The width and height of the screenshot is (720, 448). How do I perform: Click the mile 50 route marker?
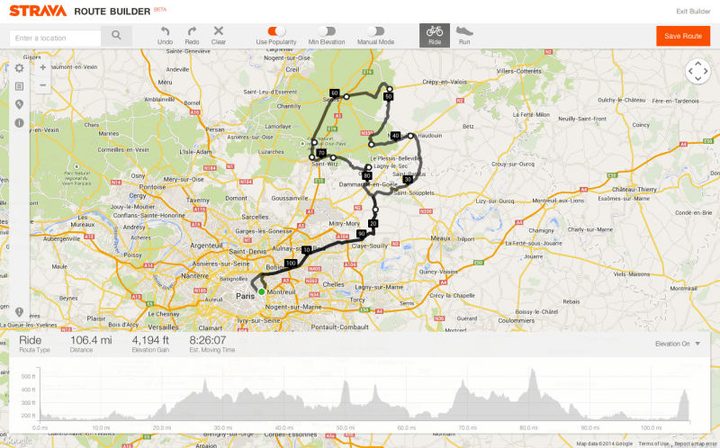(388, 96)
